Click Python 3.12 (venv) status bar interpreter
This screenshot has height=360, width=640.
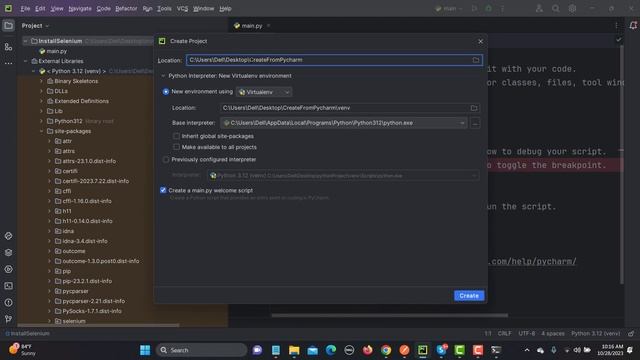click(x=596, y=333)
